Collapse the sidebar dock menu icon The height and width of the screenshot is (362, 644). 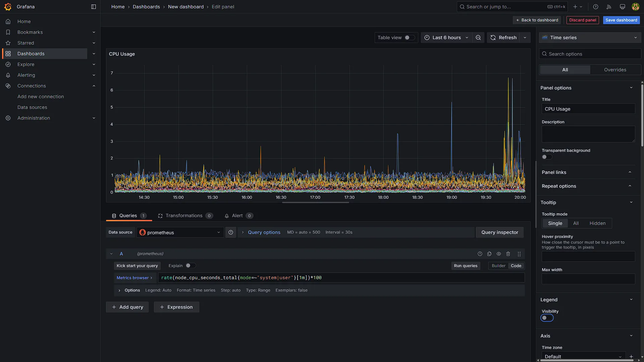tap(94, 7)
